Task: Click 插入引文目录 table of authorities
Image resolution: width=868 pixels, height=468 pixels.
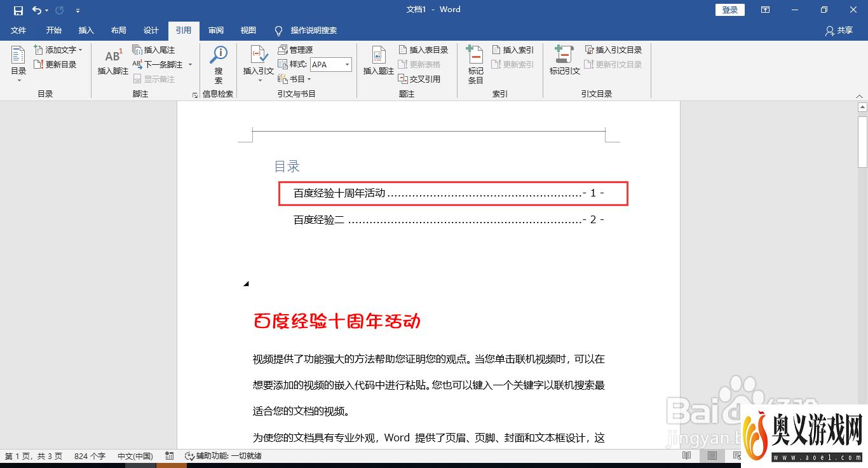Action: click(614, 50)
